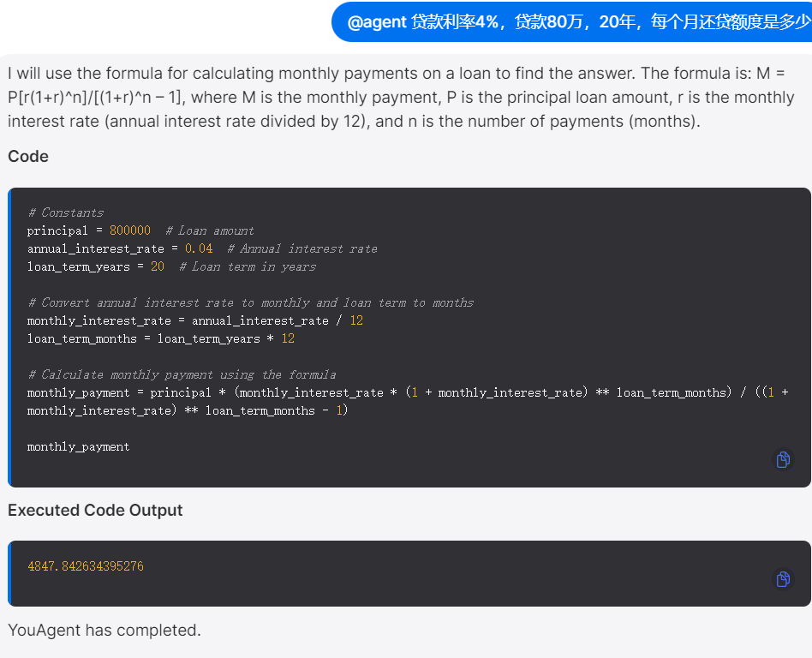The width and height of the screenshot is (812, 658).
Task: Click the 4847.842634395276 output number
Action: click(x=86, y=566)
